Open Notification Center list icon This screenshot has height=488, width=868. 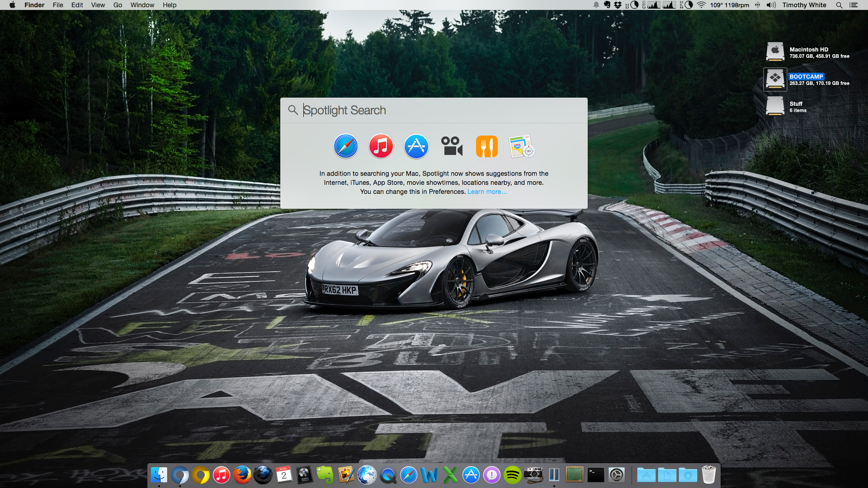[853, 5]
